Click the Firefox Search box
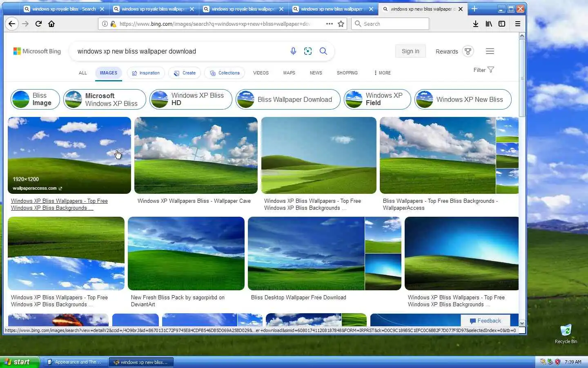588x368 pixels. click(390, 24)
